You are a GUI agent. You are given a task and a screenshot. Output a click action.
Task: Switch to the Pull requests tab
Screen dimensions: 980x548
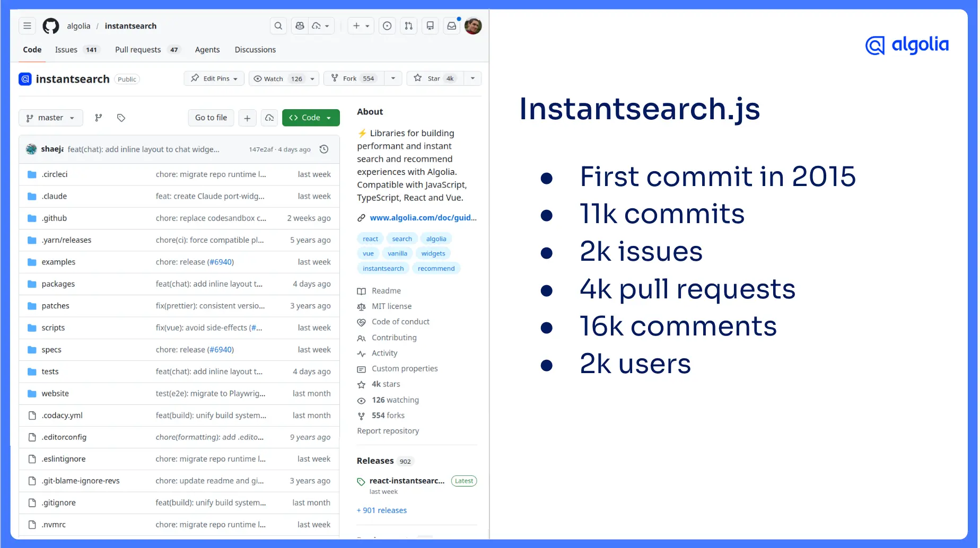[147, 49]
